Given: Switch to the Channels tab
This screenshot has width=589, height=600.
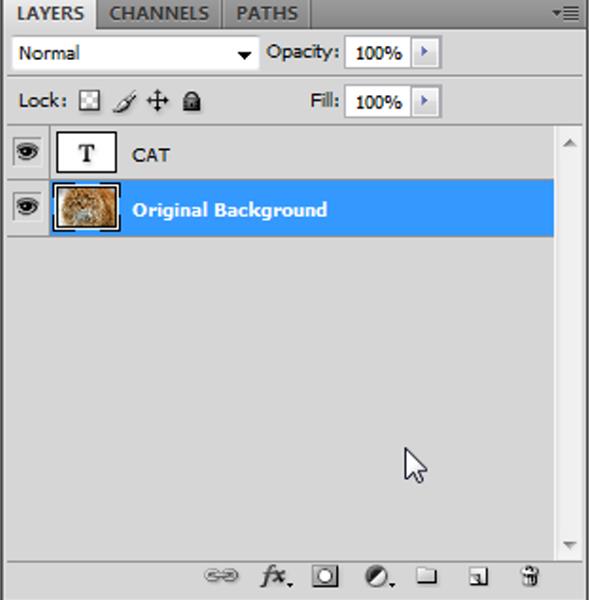Looking at the screenshot, I should click(x=159, y=14).
